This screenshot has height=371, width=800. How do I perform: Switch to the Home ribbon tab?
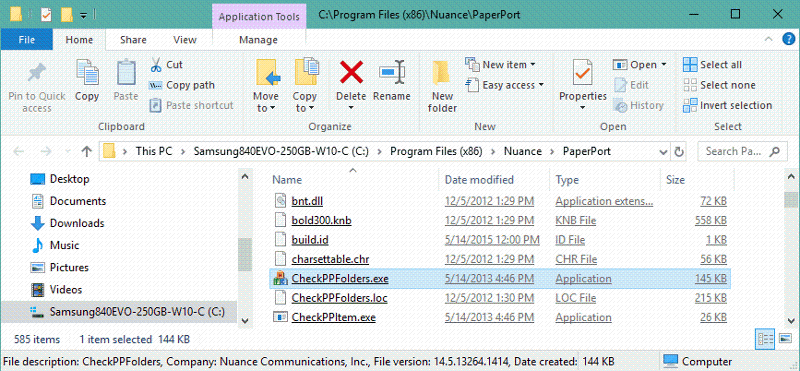tap(79, 40)
